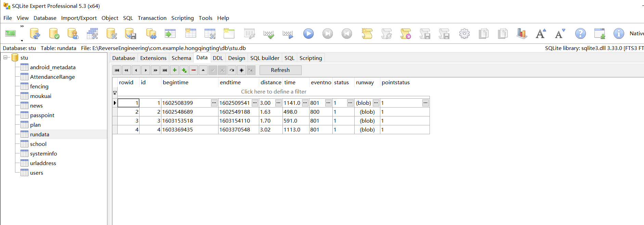Jump to last record in navigator
Image resolution: width=644 pixels, height=225 pixels.
(x=165, y=70)
